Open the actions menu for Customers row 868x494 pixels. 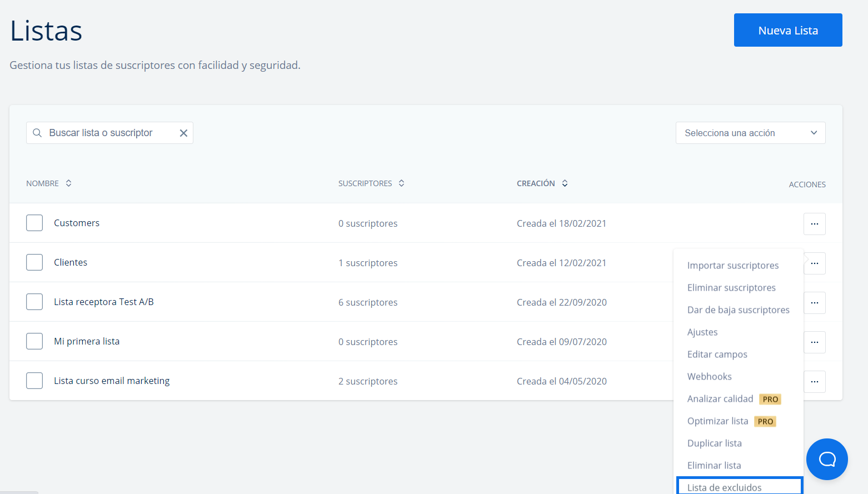(814, 224)
